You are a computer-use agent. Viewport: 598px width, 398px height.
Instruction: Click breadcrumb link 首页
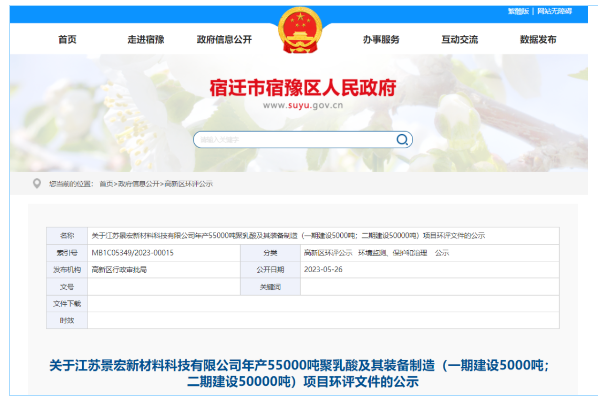tap(106, 184)
